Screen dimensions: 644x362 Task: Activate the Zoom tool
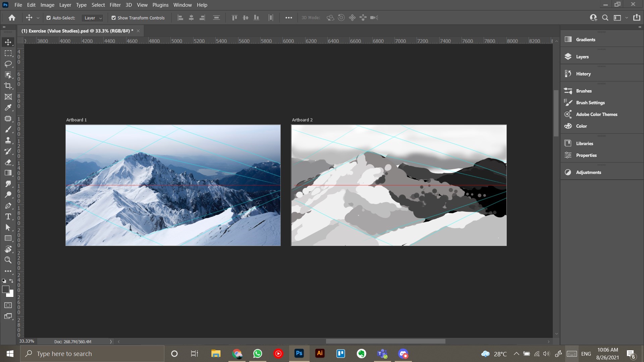8,260
